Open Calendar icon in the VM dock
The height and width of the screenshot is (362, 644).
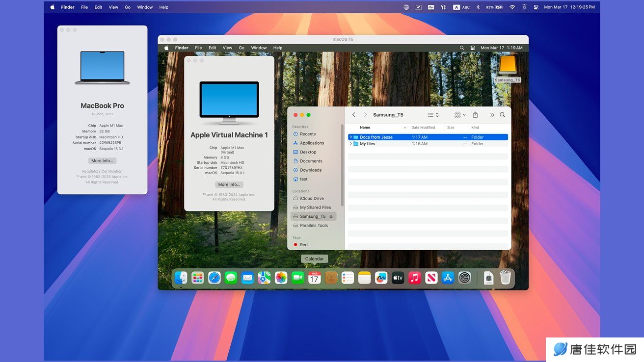pyautogui.click(x=315, y=278)
